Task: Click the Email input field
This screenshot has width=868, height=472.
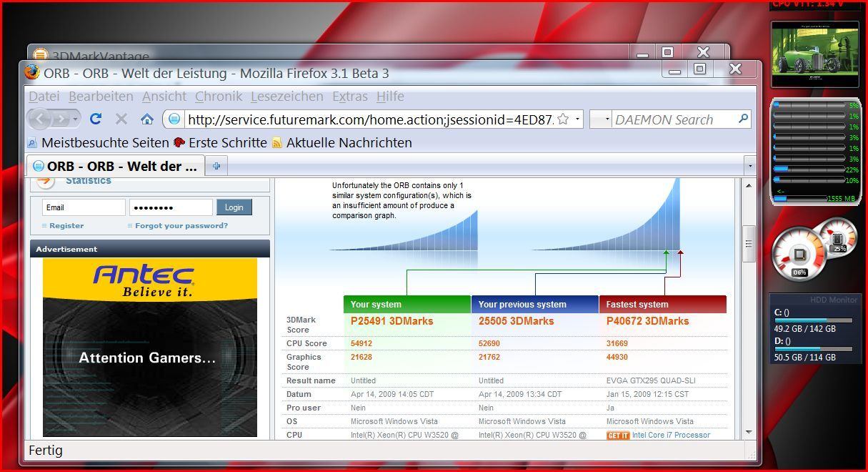Action: (x=84, y=207)
